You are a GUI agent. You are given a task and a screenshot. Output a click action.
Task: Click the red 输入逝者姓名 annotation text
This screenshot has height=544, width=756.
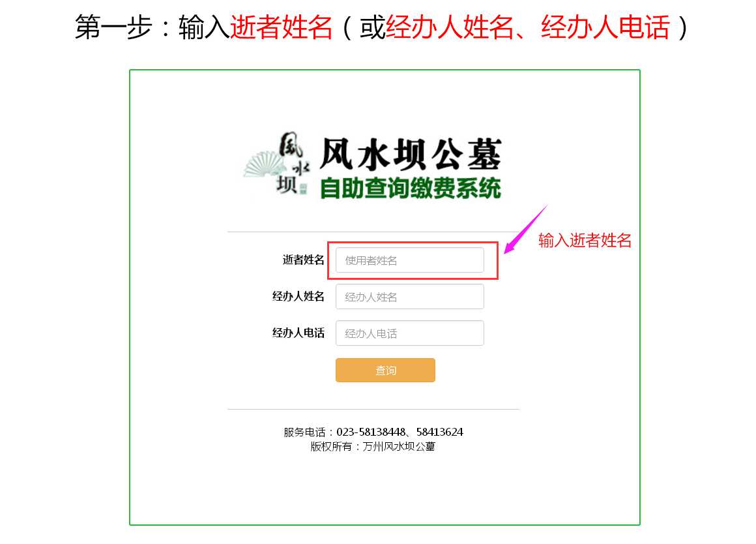[x=585, y=240]
